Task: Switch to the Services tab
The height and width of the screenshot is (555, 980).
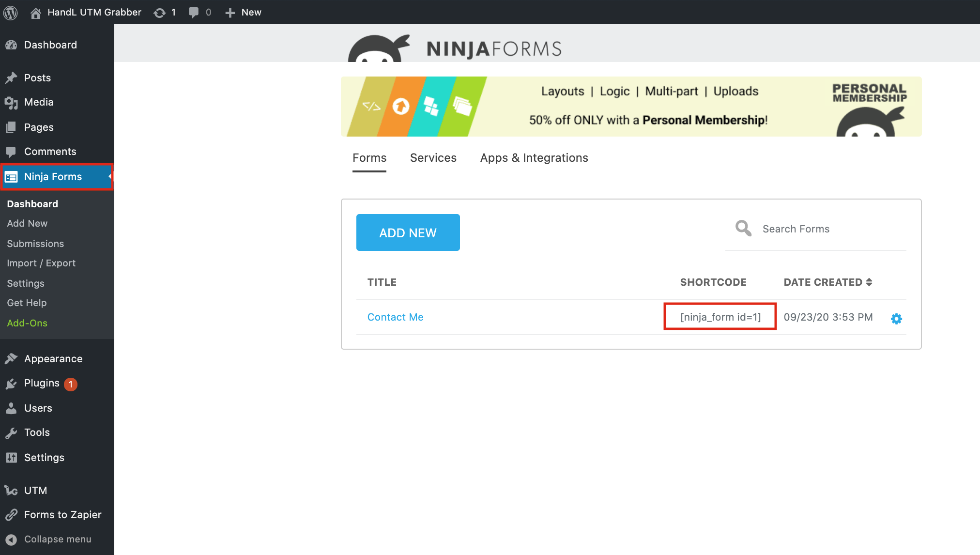Action: point(433,158)
